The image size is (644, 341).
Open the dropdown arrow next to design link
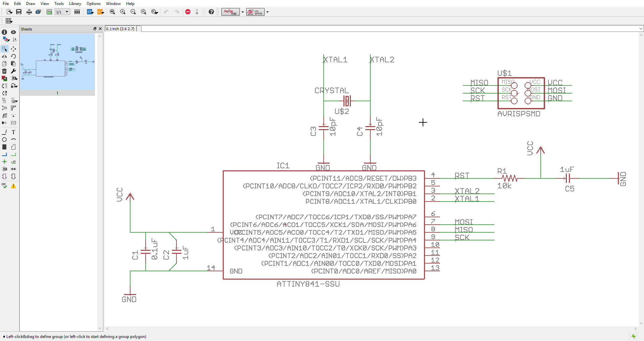coord(243,12)
